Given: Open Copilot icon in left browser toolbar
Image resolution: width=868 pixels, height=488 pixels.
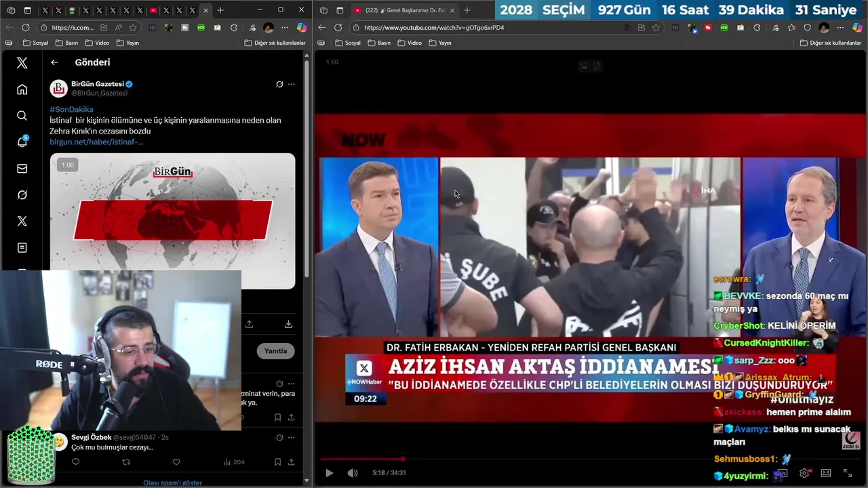Looking at the screenshot, I should click(x=302, y=27).
